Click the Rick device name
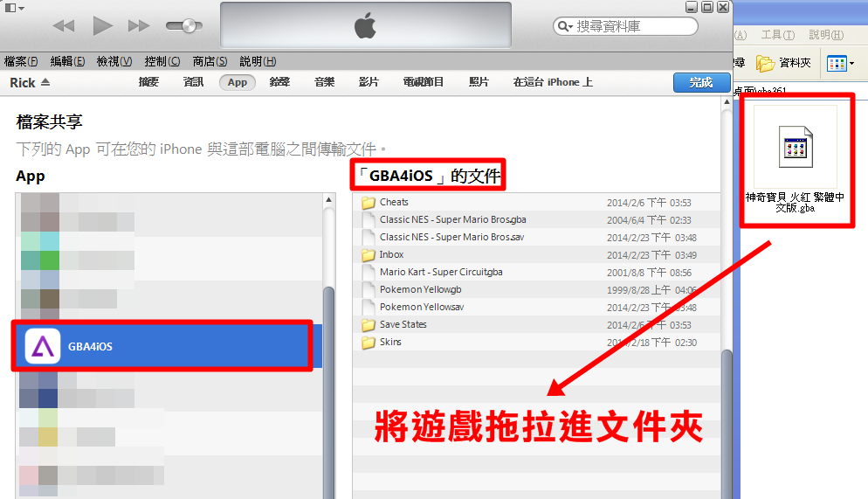The height and width of the screenshot is (499, 868). click(x=22, y=82)
